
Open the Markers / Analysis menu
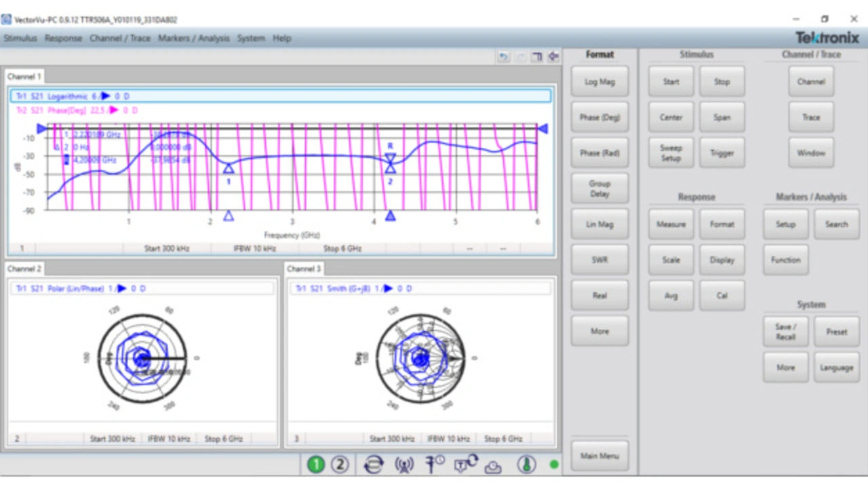193,38
